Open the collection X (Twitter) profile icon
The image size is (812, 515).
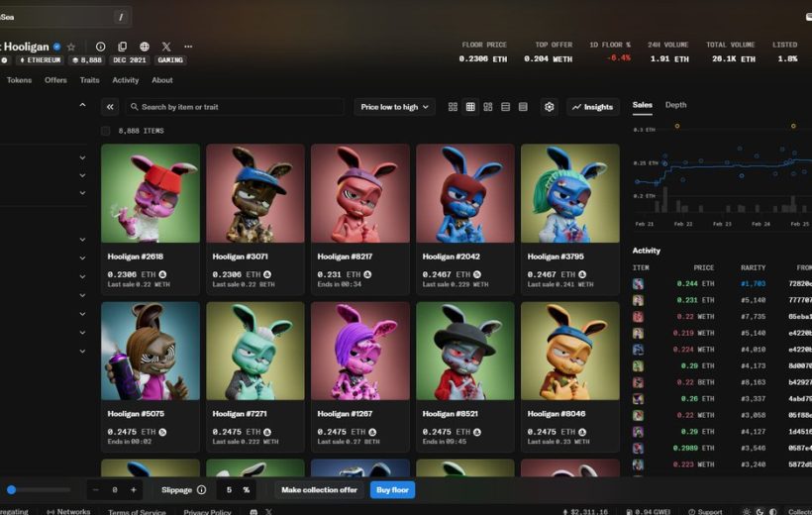pos(166,47)
